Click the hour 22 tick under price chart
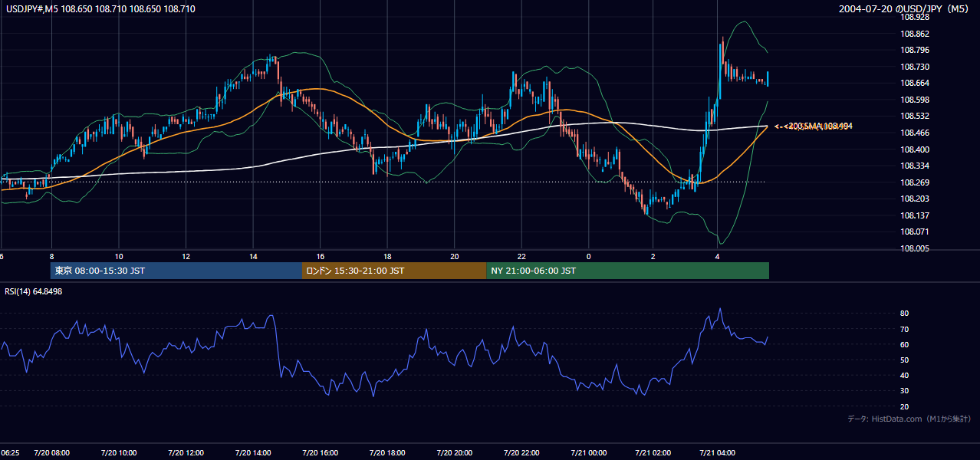 point(521,256)
